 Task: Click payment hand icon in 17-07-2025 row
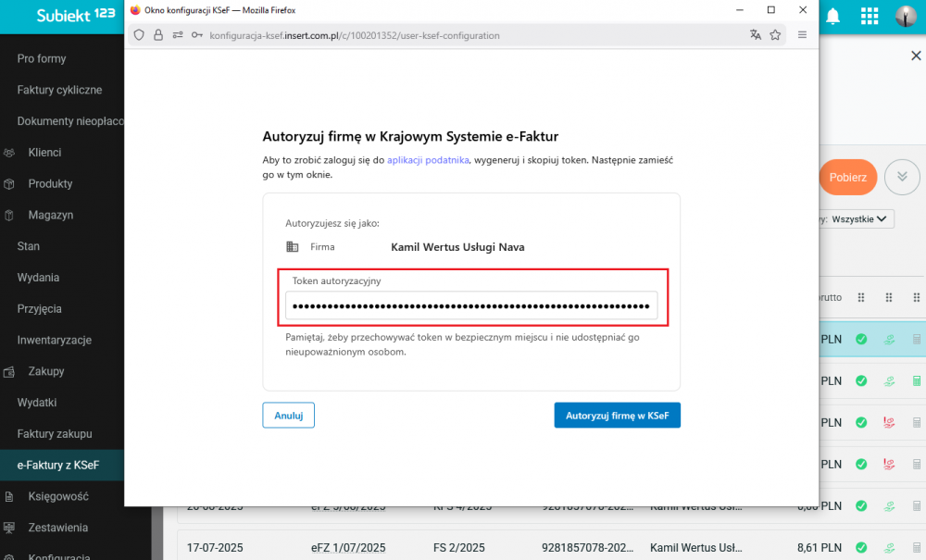[x=889, y=548]
